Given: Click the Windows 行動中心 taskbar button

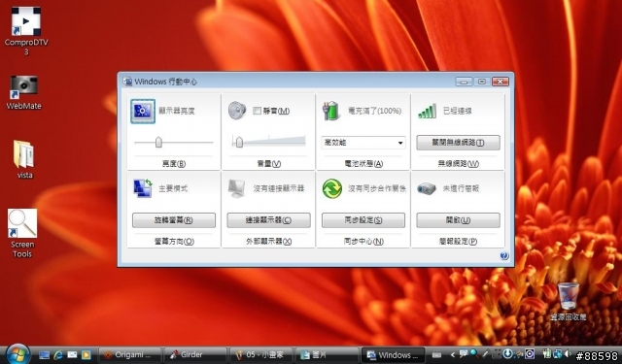Looking at the screenshot, I should [393, 355].
